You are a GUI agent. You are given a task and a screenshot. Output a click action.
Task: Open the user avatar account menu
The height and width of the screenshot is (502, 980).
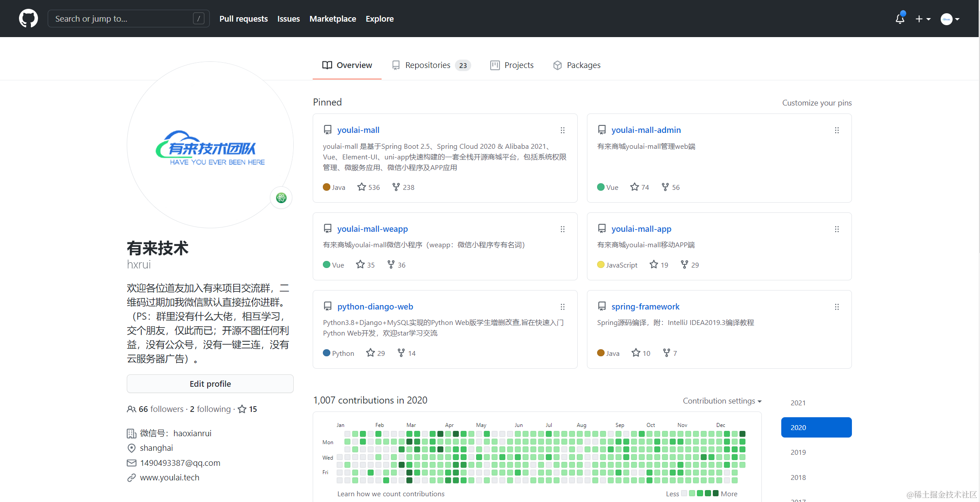coord(950,19)
